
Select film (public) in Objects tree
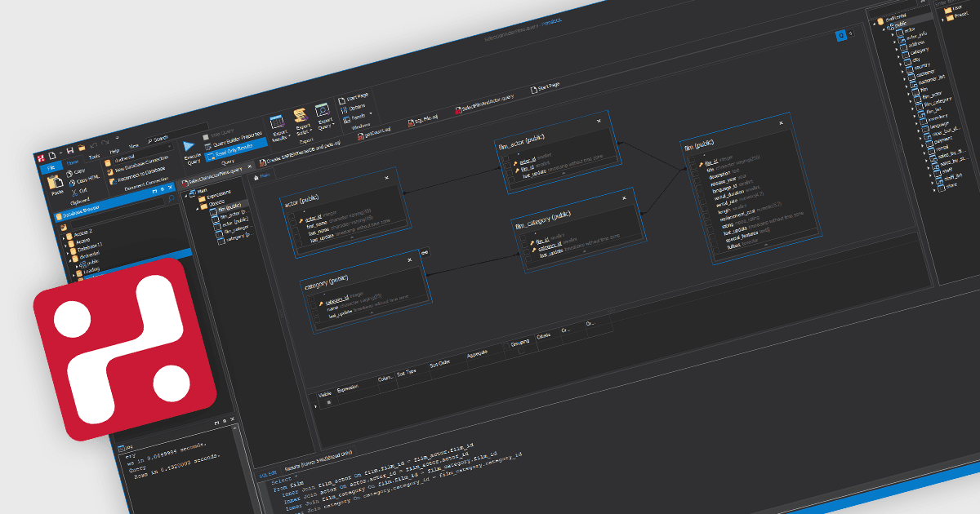point(229,206)
